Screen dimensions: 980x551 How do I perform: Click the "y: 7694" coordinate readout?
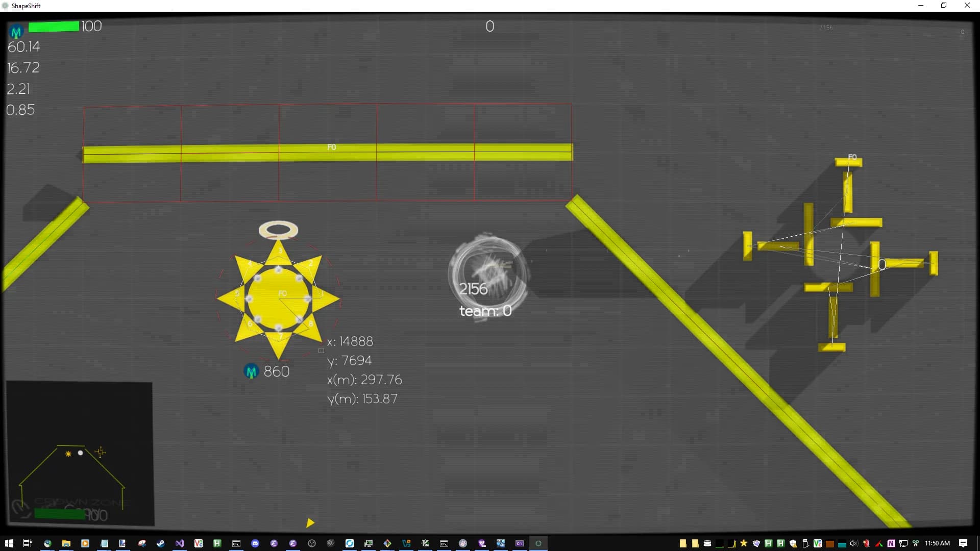click(350, 361)
